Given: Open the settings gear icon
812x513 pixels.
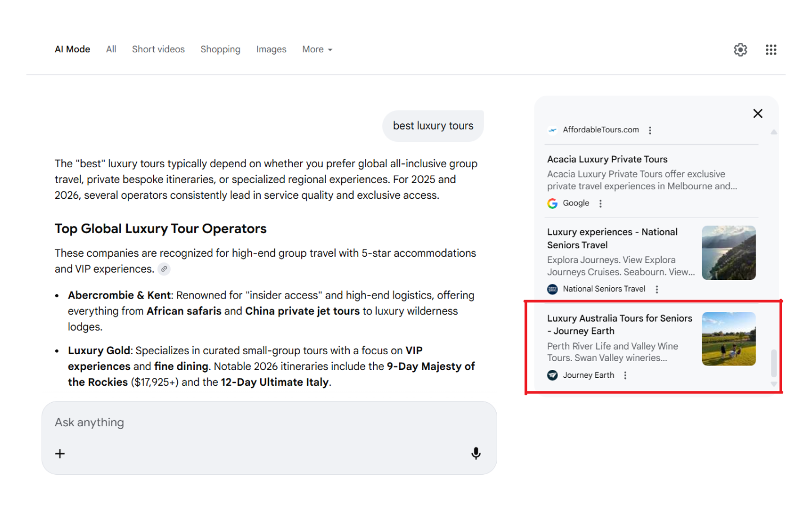Looking at the screenshot, I should click(x=740, y=50).
